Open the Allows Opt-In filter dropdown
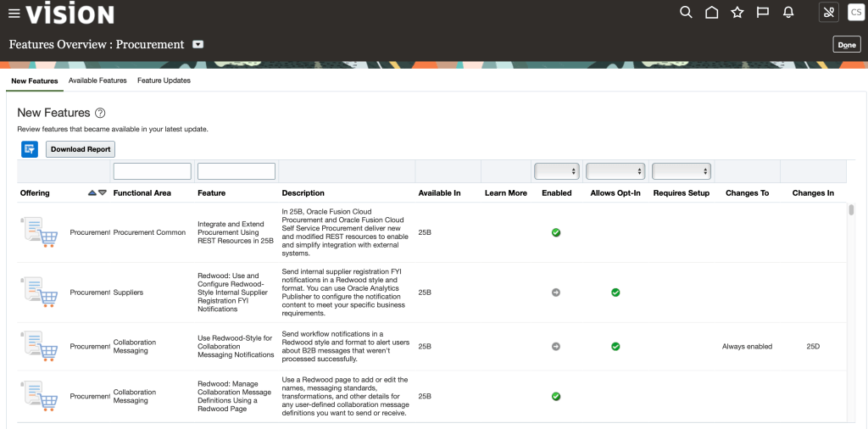Viewport: 868px width, 429px height. coord(615,171)
